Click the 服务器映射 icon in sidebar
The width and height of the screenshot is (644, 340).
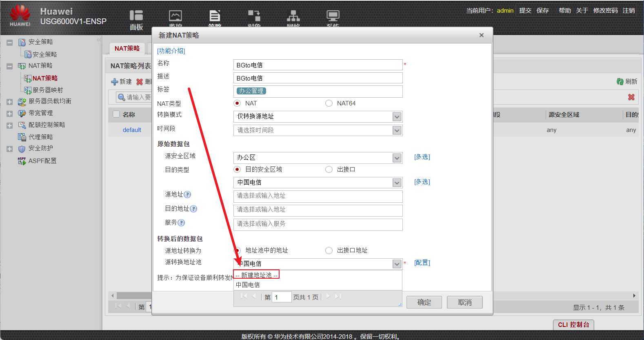click(28, 90)
